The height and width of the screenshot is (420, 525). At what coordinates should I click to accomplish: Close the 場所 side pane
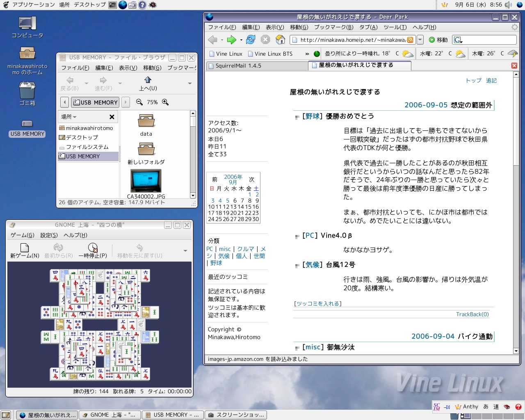click(x=112, y=117)
